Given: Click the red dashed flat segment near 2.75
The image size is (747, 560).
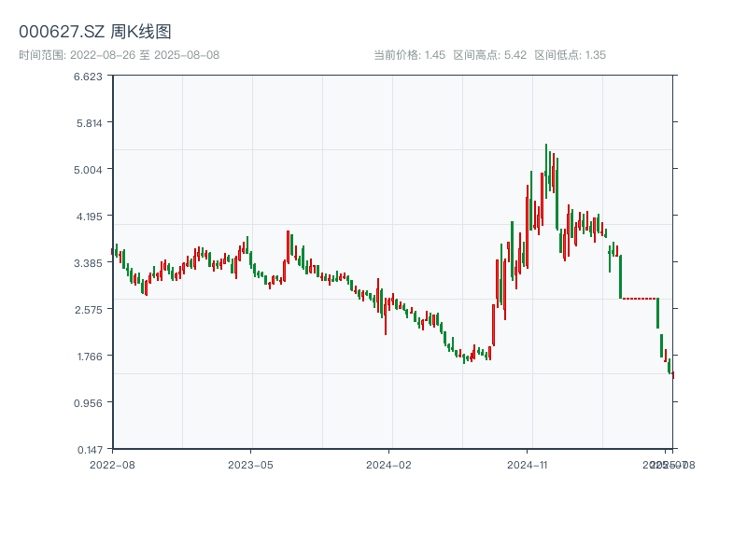Looking at the screenshot, I should coord(640,299).
